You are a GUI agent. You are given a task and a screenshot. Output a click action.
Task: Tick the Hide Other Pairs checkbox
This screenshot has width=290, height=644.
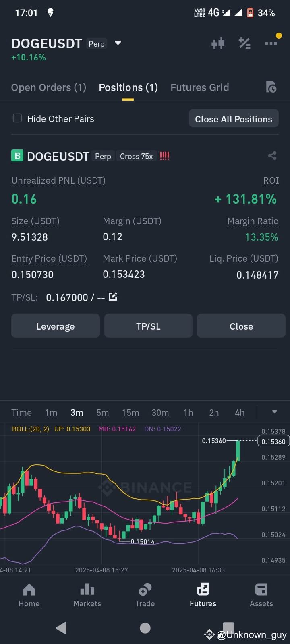17,118
